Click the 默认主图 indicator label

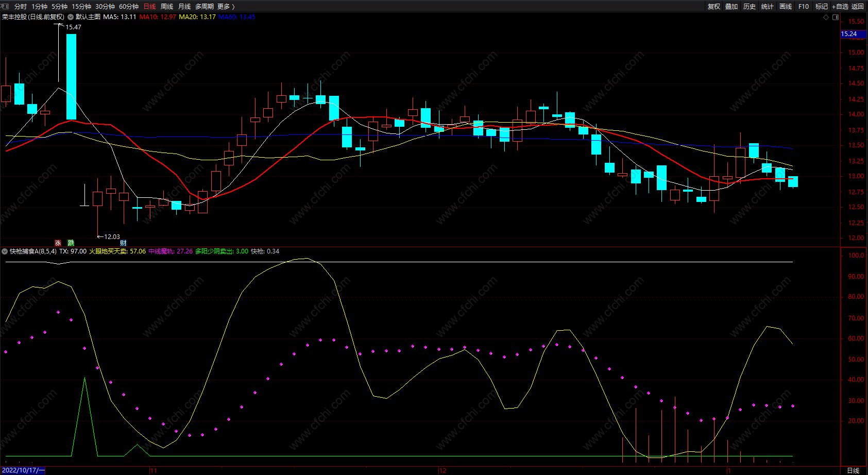coord(88,17)
